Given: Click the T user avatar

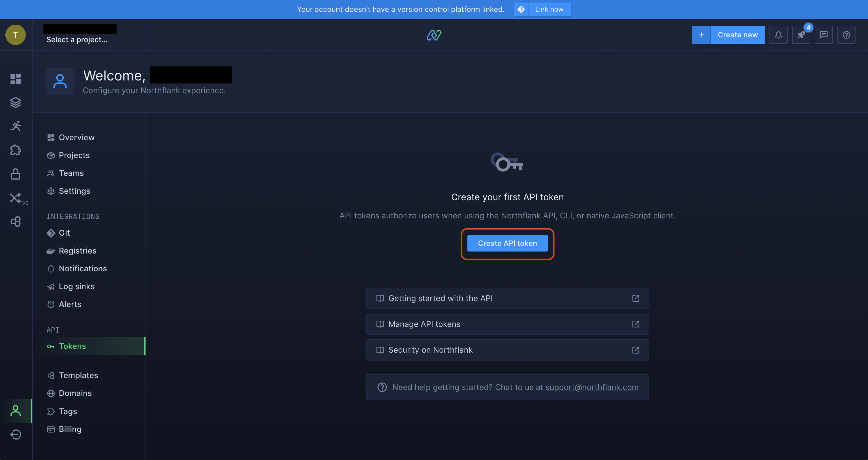Looking at the screenshot, I should [x=16, y=35].
